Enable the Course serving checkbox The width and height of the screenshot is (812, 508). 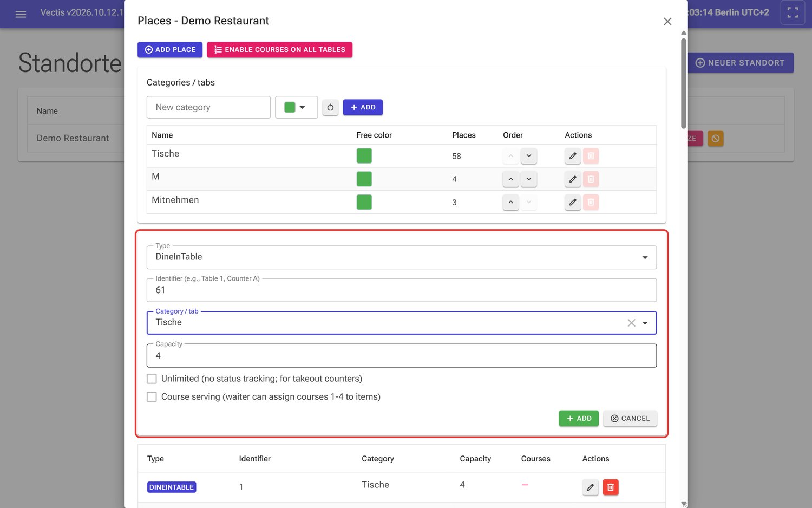(x=152, y=397)
